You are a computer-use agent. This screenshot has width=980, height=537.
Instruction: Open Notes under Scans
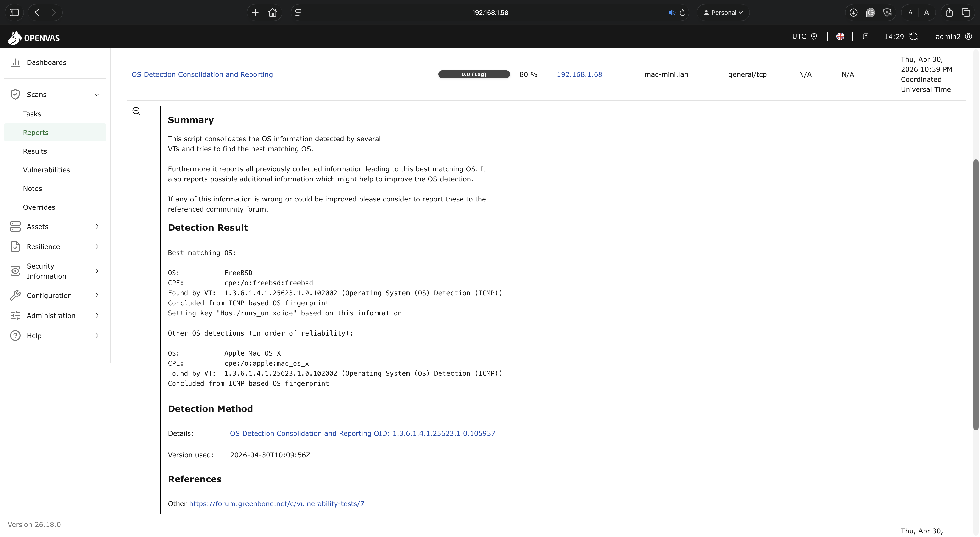[x=32, y=188]
